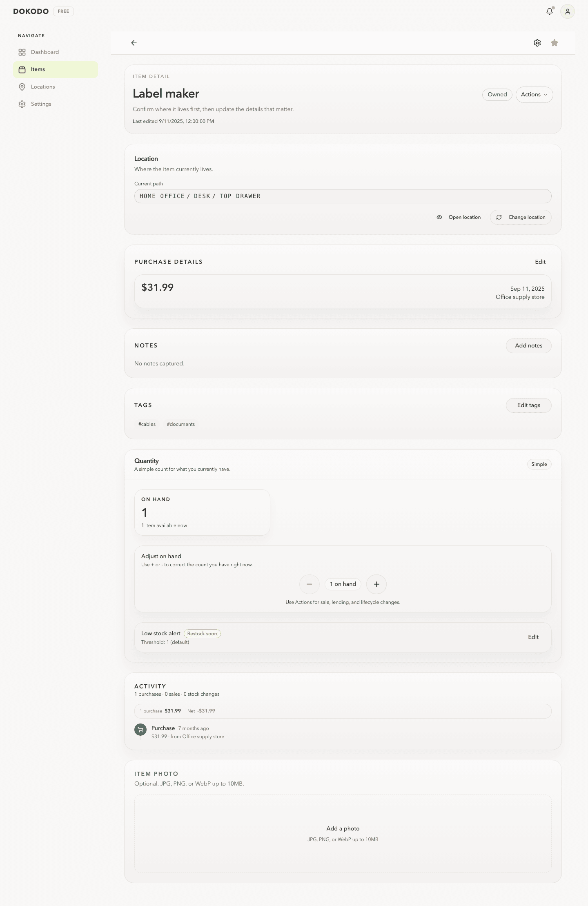Click Office supply store text in purchase card

coord(520,297)
